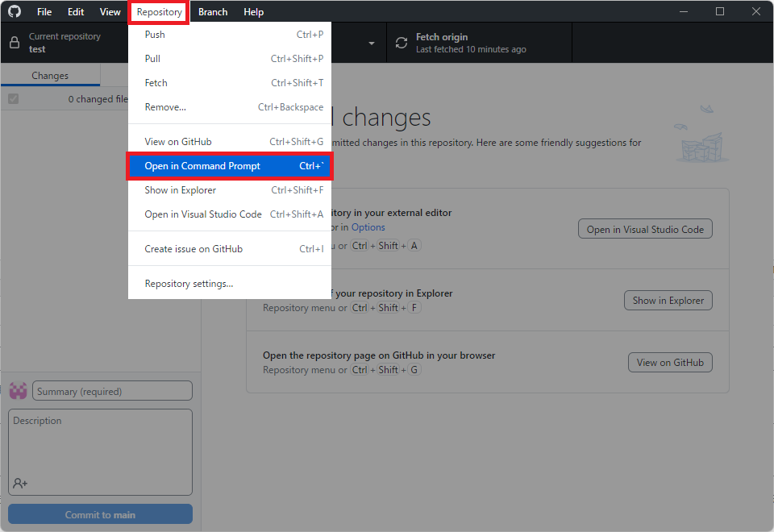
Task: Click 'Last fetched 10 minutes ago' text
Action: pyautogui.click(x=471, y=49)
